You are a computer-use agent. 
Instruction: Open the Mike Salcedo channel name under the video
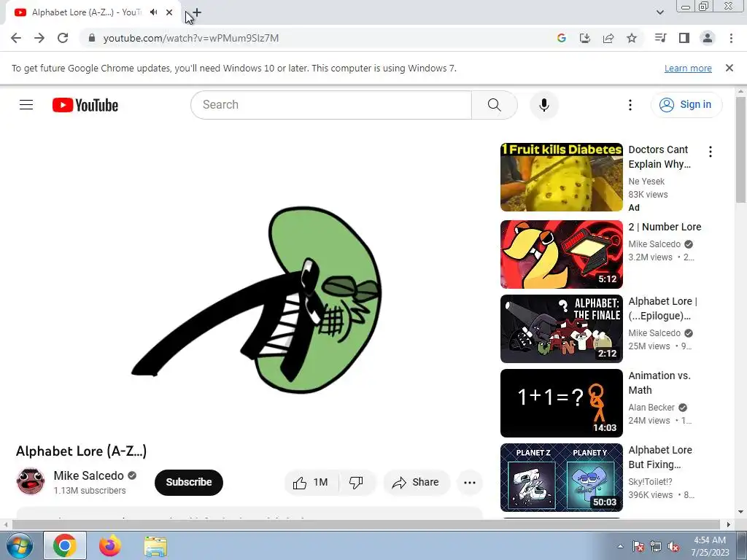[88, 475]
